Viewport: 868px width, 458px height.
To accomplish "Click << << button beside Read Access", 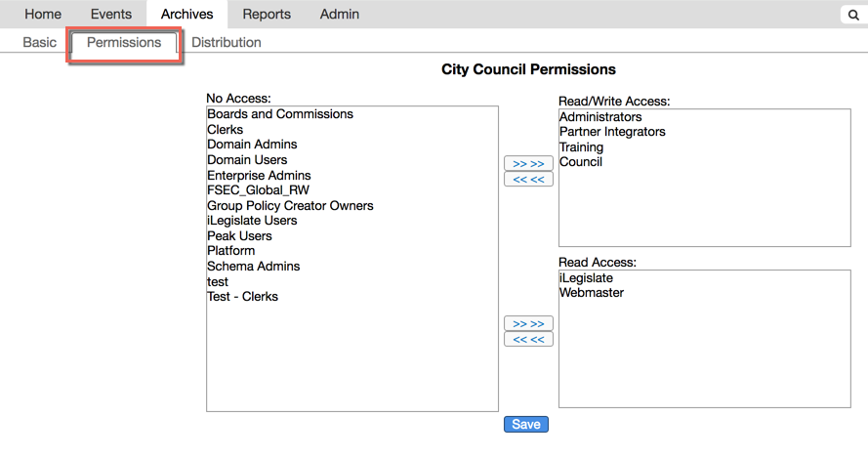I will (528, 340).
